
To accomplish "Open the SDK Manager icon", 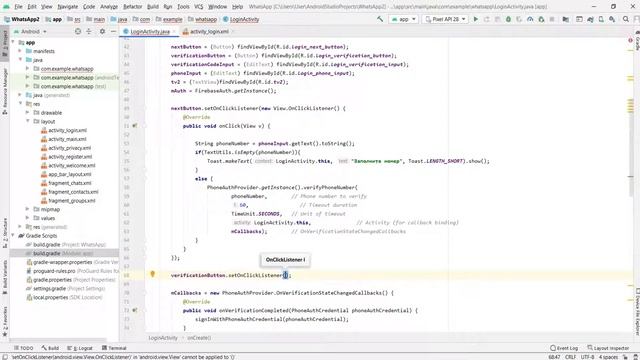I will [x=612, y=19].
